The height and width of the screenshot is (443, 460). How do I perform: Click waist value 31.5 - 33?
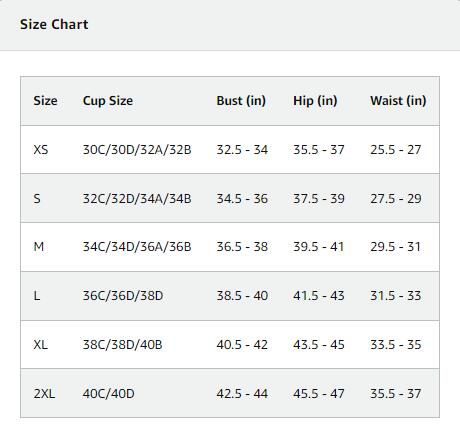pyautogui.click(x=396, y=296)
